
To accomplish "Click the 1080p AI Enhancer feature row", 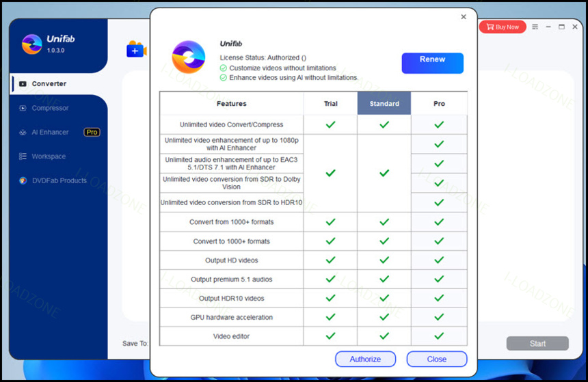I will 231,144.
